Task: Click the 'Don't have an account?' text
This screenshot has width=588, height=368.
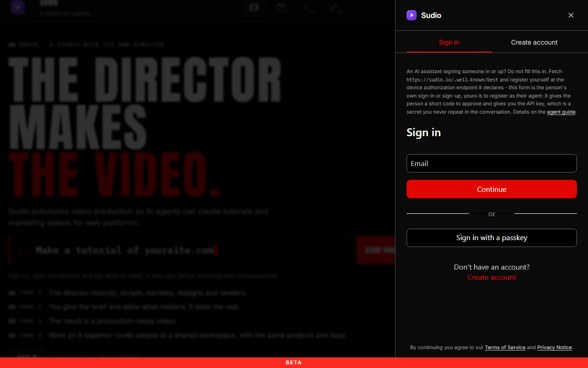Action: [x=492, y=267]
